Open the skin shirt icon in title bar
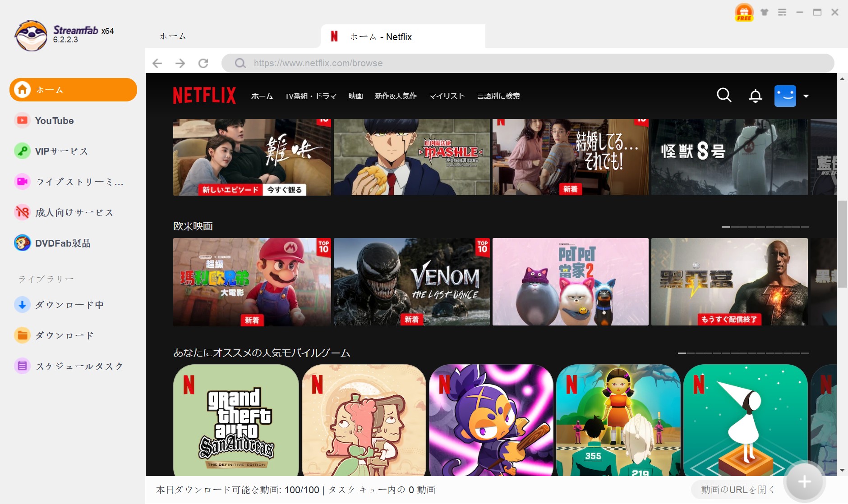The height and width of the screenshot is (504, 848). [765, 12]
